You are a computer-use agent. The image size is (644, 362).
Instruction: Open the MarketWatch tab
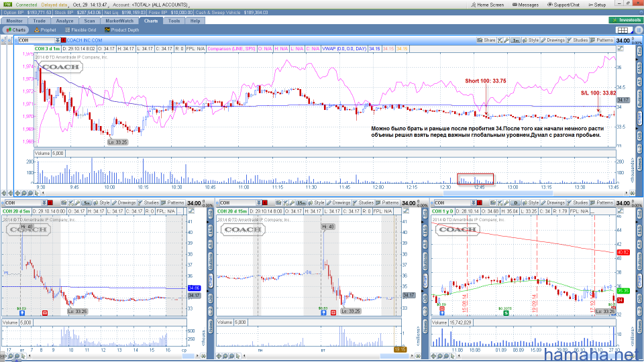119,21
